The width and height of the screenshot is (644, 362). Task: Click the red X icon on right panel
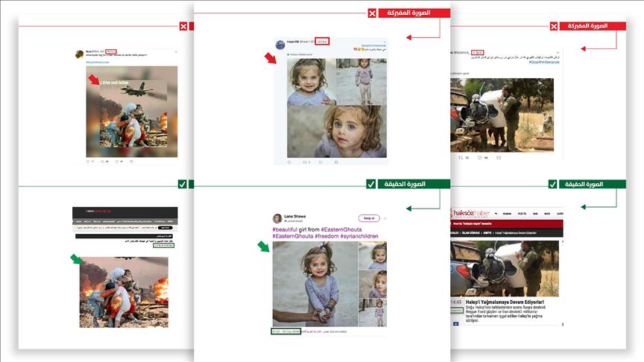[x=554, y=26]
